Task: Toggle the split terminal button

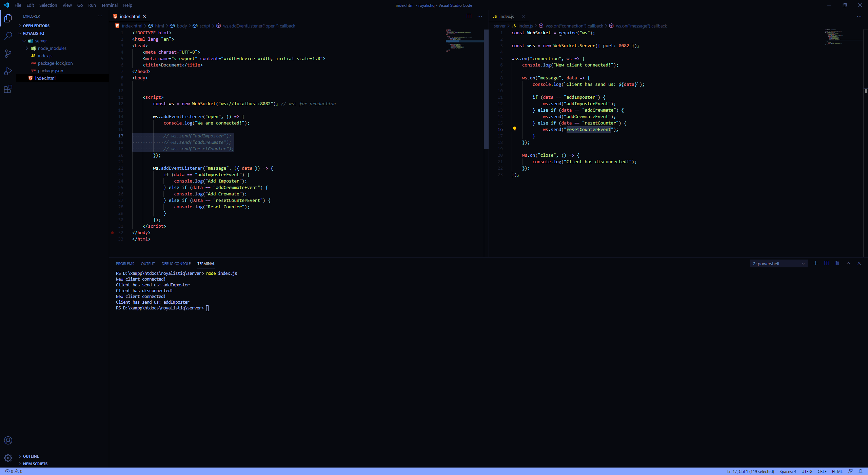Action: click(x=827, y=263)
